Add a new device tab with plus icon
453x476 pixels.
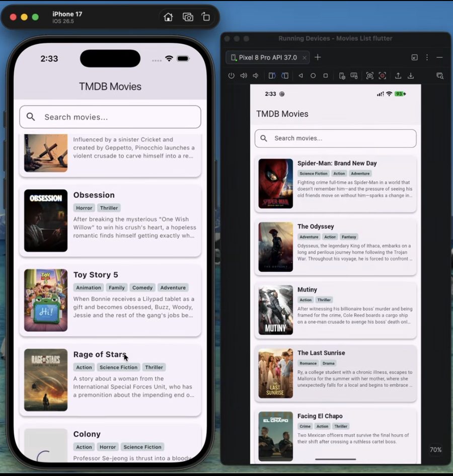click(318, 57)
